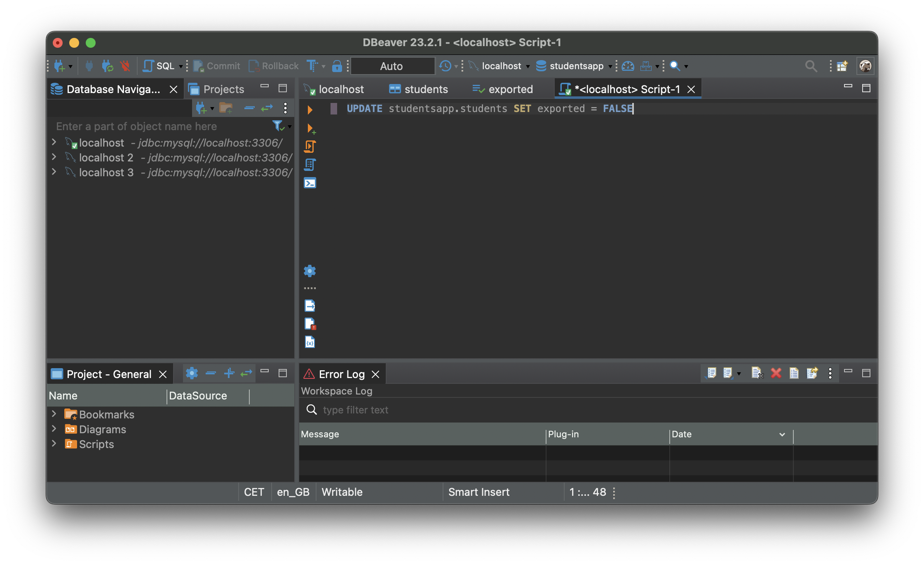The image size is (924, 565).
Task: Execute SQL statement with orange arrow
Action: [x=310, y=110]
